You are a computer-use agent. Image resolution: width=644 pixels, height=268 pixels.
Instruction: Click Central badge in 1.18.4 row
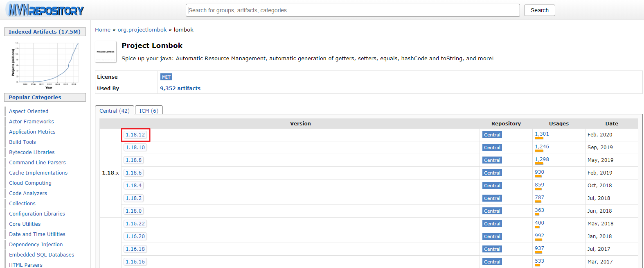pyautogui.click(x=492, y=186)
